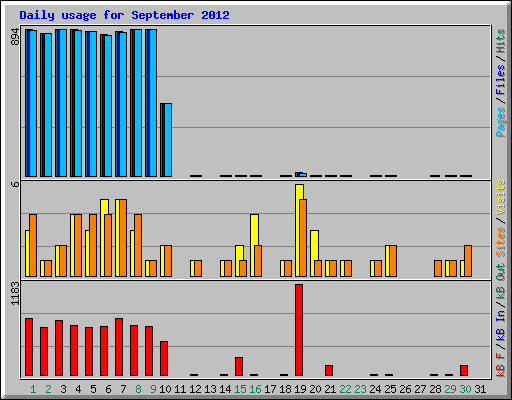
Task: Click day label 13 on the x-axis
Action: [210, 389]
